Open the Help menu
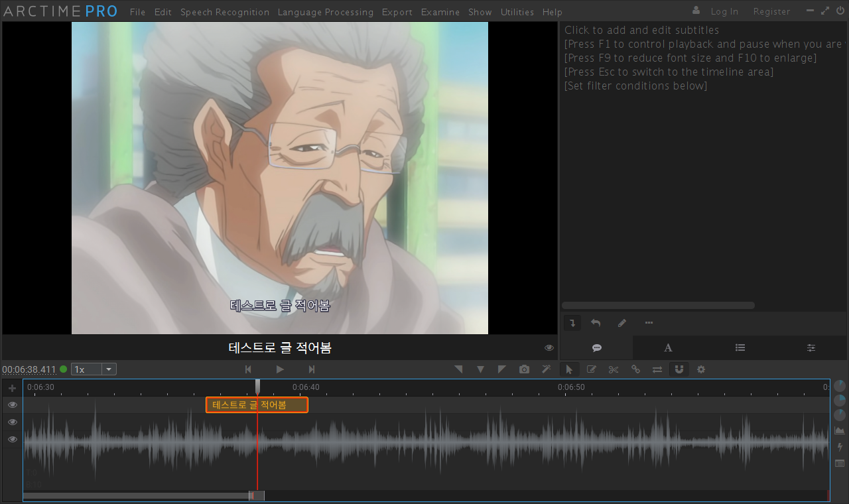The height and width of the screenshot is (504, 849). coord(552,12)
